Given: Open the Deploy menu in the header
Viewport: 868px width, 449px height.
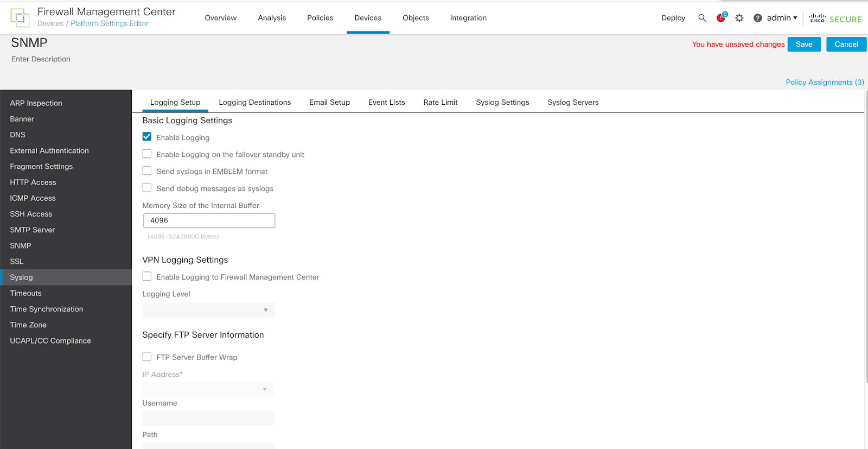Looking at the screenshot, I should pos(673,18).
